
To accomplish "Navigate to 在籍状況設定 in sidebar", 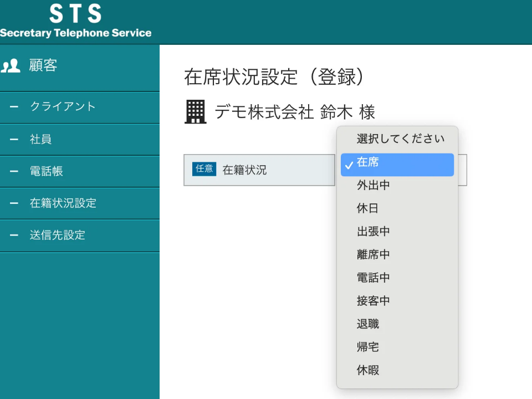I will [x=63, y=203].
